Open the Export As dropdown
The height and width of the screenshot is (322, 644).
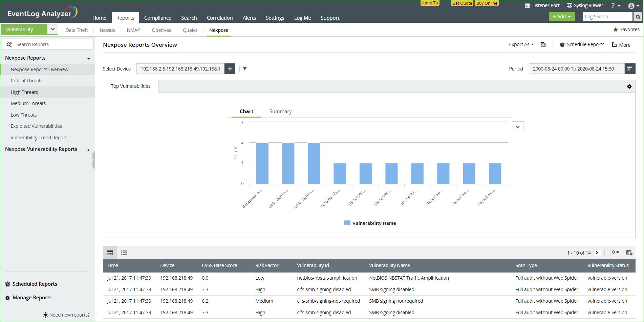[521, 44]
